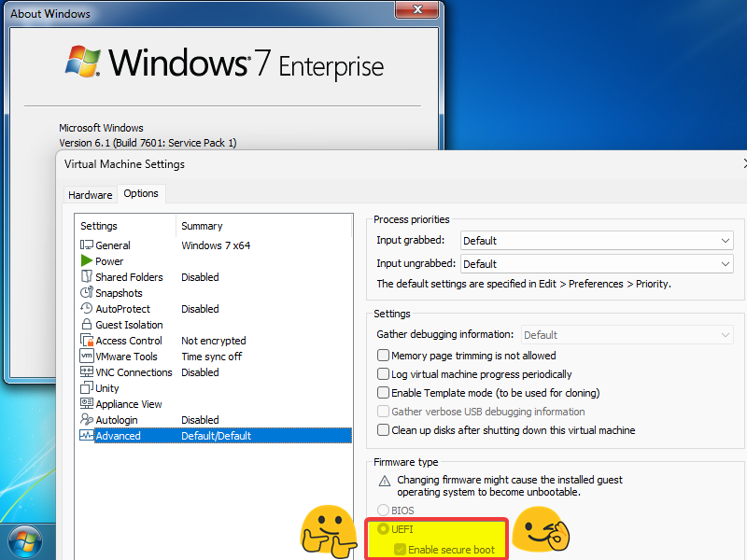The width and height of the screenshot is (747, 560).
Task: Switch to the Hardware tab
Action: pyautogui.click(x=90, y=194)
